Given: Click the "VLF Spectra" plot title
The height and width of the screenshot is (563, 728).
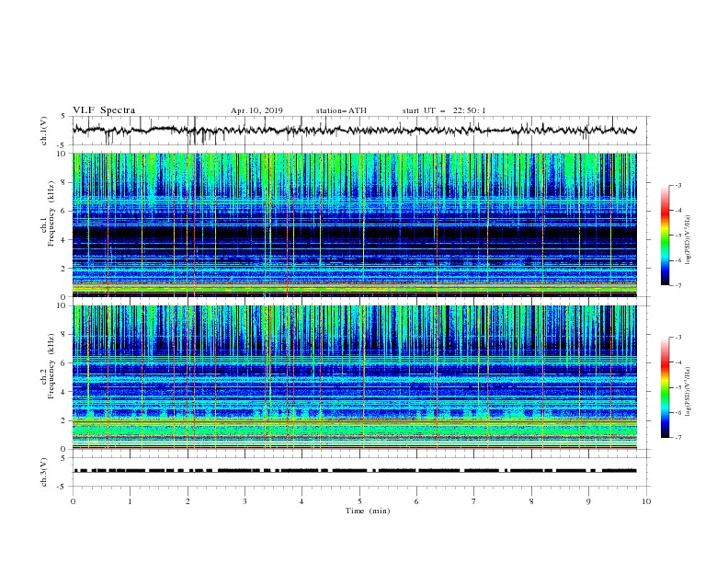Looking at the screenshot, I should pos(104,110).
